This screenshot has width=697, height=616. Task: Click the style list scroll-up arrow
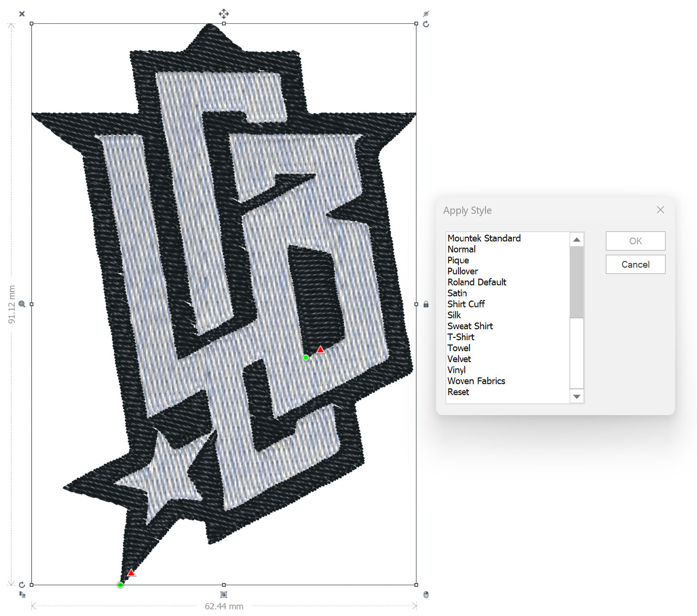(x=577, y=240)
